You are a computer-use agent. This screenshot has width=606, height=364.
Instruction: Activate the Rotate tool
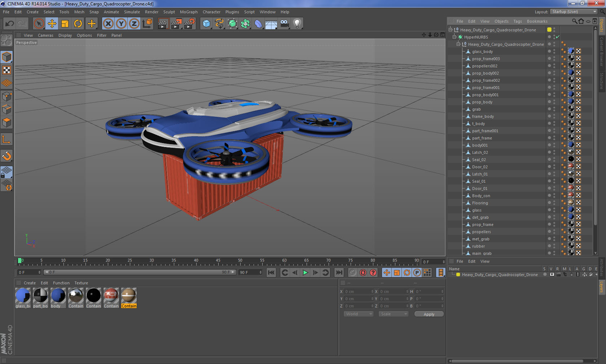click(x=78, y=24)
